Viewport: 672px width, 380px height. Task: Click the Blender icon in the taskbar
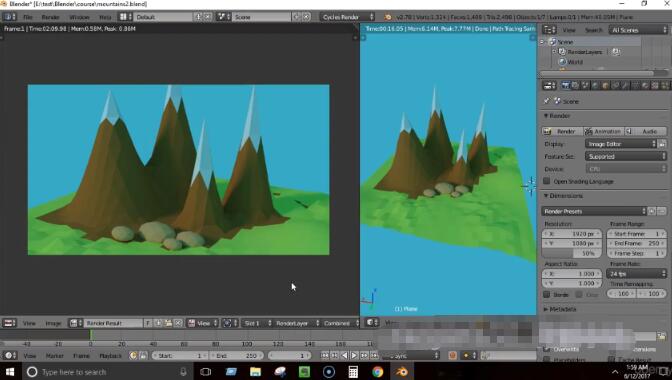(402, 371)
